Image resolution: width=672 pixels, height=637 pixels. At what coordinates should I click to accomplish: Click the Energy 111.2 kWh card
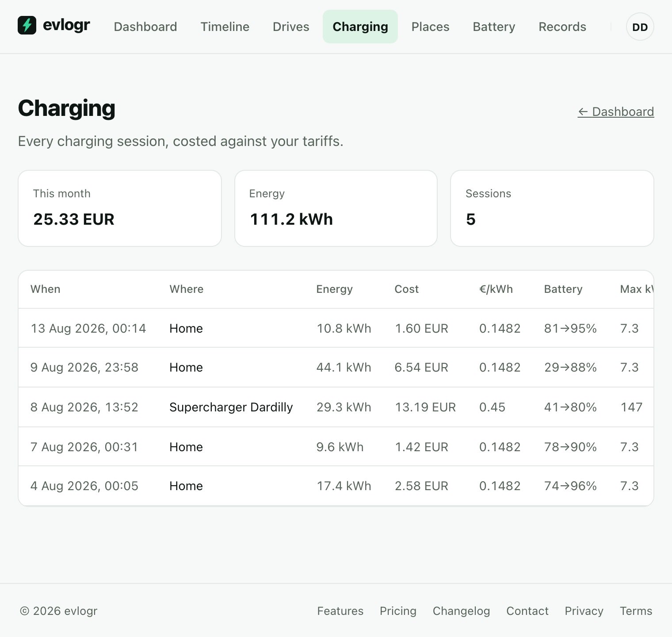336,208
